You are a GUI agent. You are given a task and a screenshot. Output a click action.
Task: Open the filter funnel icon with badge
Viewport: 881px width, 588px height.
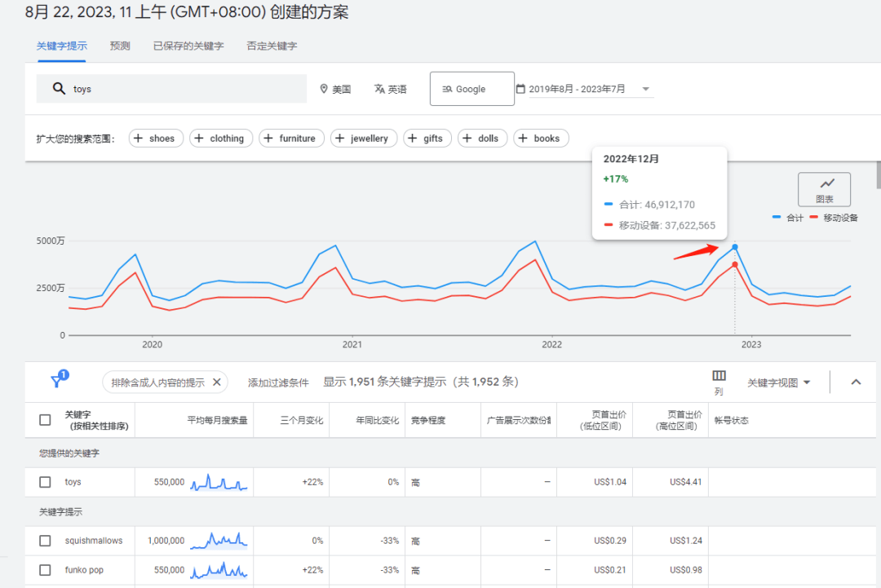pyautogui.click(x=57, y=381)
